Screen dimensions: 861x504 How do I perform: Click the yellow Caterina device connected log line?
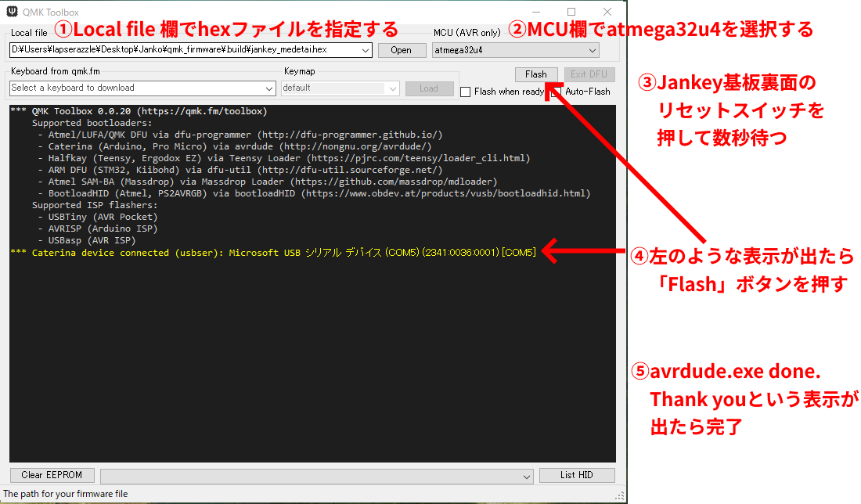click(x=273, y=253)
